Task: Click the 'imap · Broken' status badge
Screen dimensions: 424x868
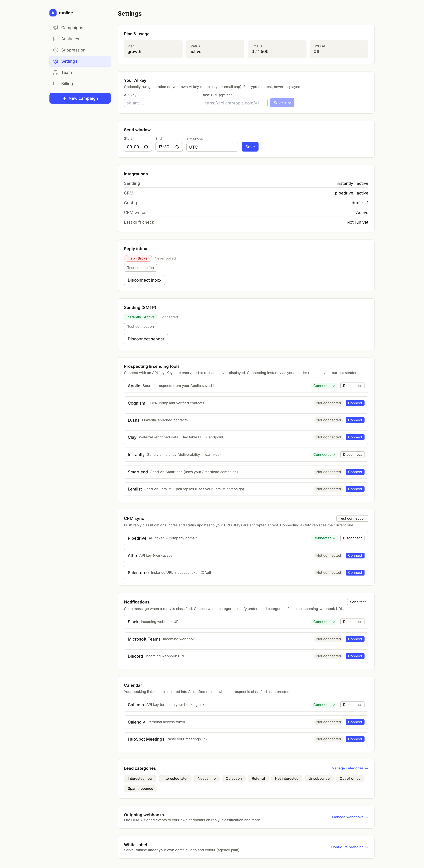Action: pyautogui.click(x=138, y=258)
